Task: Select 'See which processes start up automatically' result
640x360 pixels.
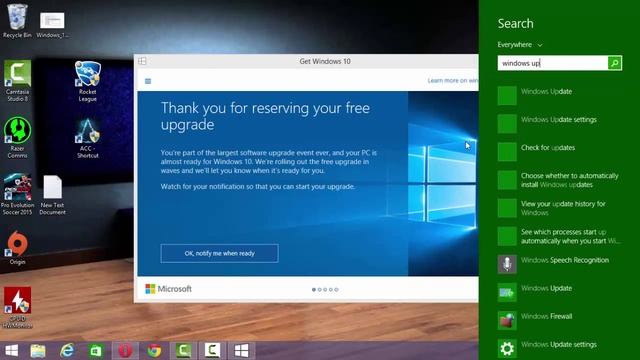Action: pyautogui.click(x=559, y=236)
